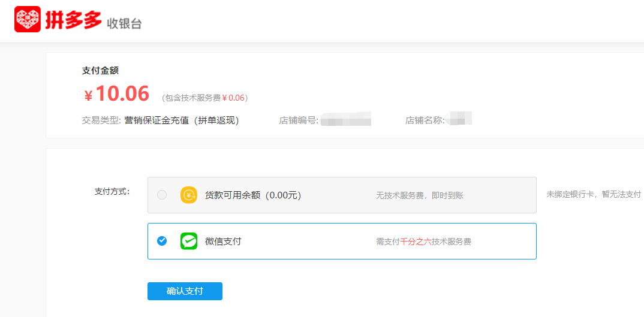Viewport: 644px width, 317px height.
Task: Click the 交易类型 label
Action: (101, 120)
